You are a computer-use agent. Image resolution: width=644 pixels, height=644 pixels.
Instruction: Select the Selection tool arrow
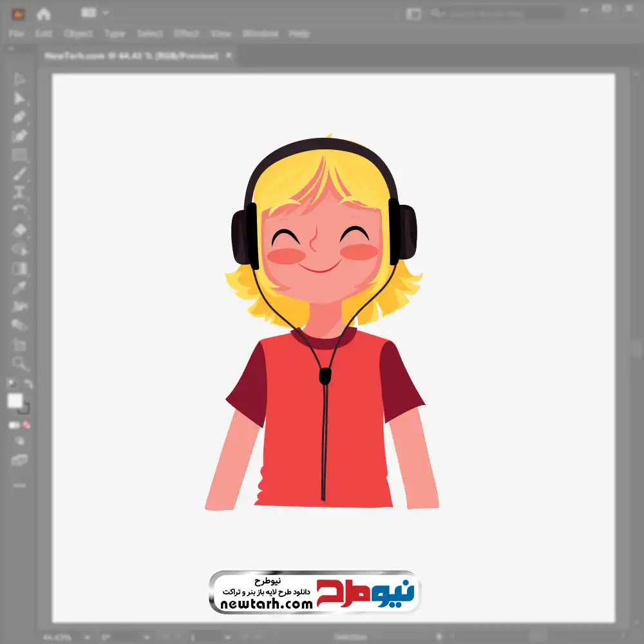(x=19, y=80)
